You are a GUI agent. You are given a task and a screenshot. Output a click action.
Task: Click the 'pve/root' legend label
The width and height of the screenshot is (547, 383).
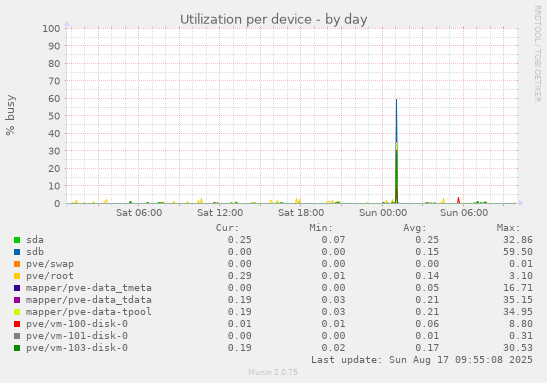(50, 276)
